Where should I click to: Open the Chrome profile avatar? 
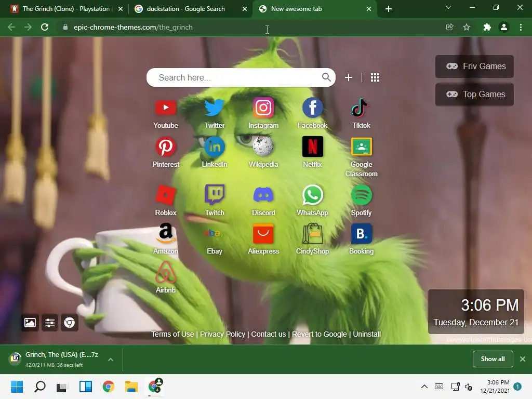point(504,27)
